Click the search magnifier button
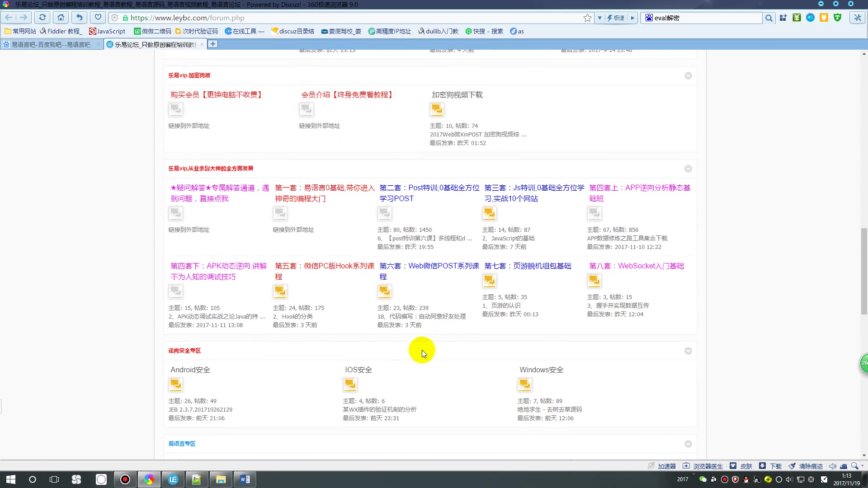The image size is (868, 488). click(769, 18)
